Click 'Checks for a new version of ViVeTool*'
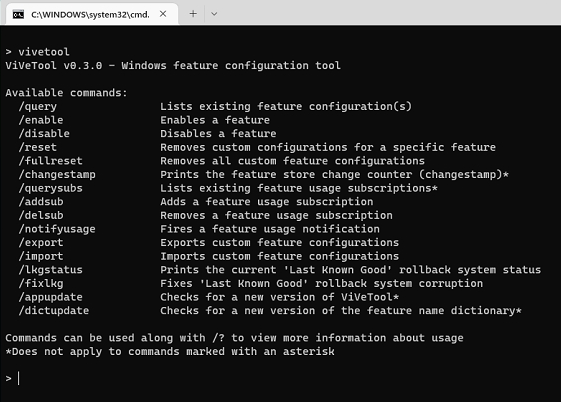This screenshot has width=561, height=402. tap(279, 297)
